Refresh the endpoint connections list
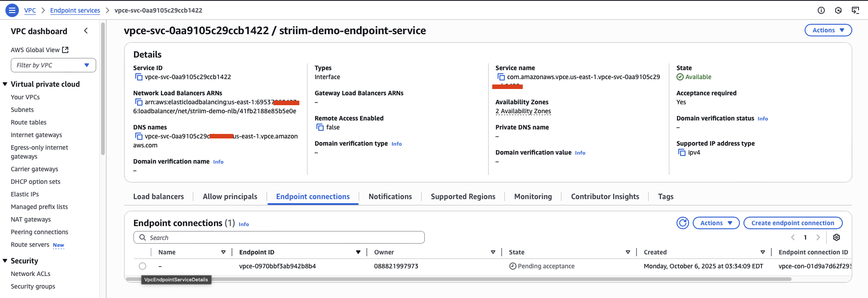This screenshot has height=298, width=868. click(x=682, y=223)
